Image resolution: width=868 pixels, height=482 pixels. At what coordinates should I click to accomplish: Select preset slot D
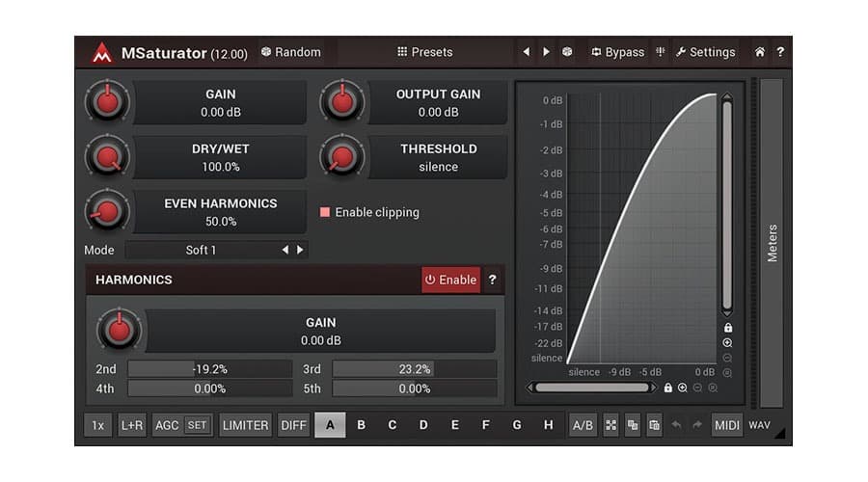point(423,425)
